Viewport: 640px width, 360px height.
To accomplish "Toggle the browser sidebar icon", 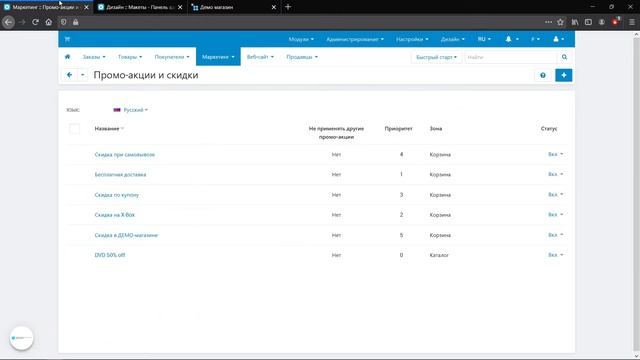I will (x=588, y=22).
